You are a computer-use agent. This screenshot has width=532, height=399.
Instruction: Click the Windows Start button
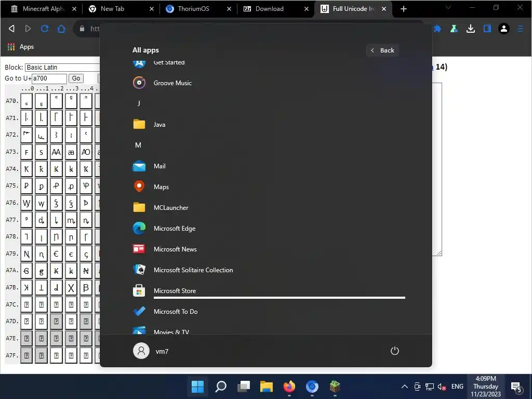coord(197,387)
